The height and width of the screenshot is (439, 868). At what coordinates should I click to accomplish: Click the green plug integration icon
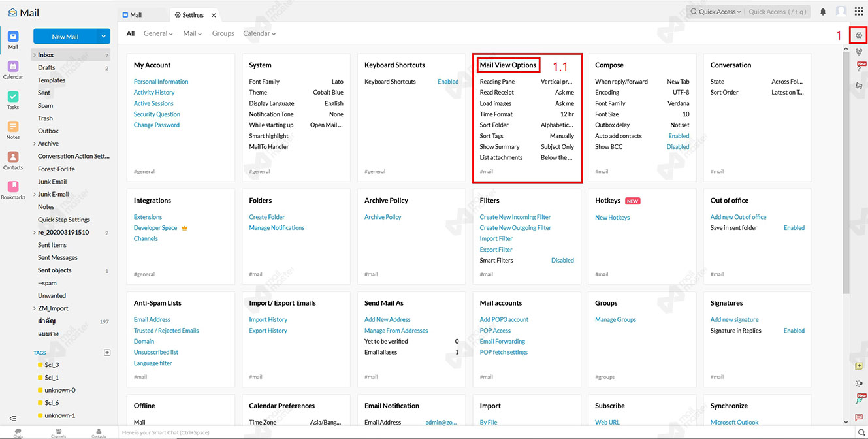(x=860, y=399)
